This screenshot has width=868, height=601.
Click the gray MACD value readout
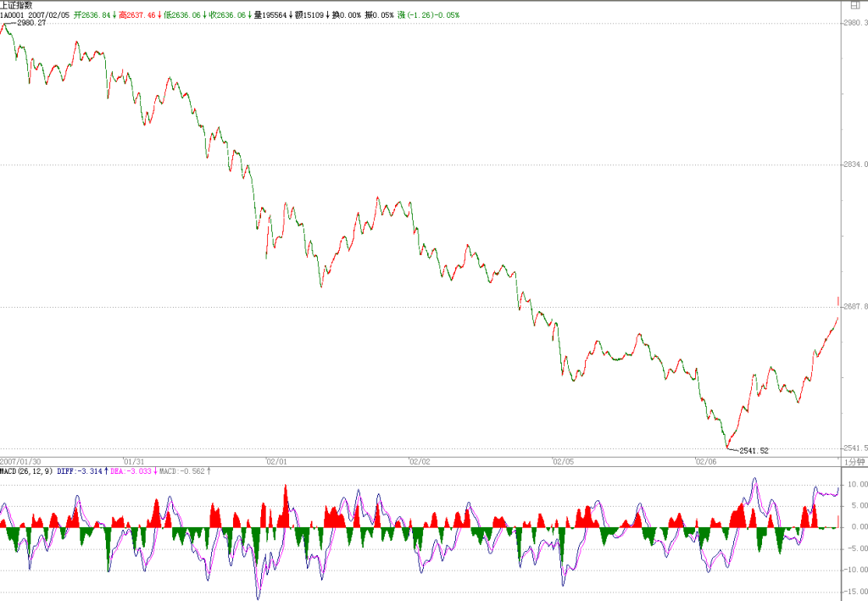(182, 471)
